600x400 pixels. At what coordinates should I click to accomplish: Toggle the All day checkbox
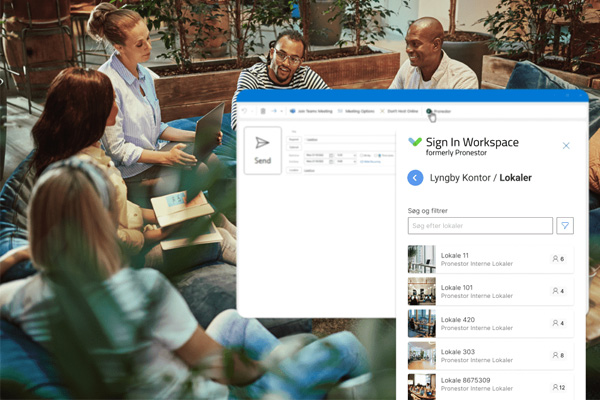tap(362, 155)
